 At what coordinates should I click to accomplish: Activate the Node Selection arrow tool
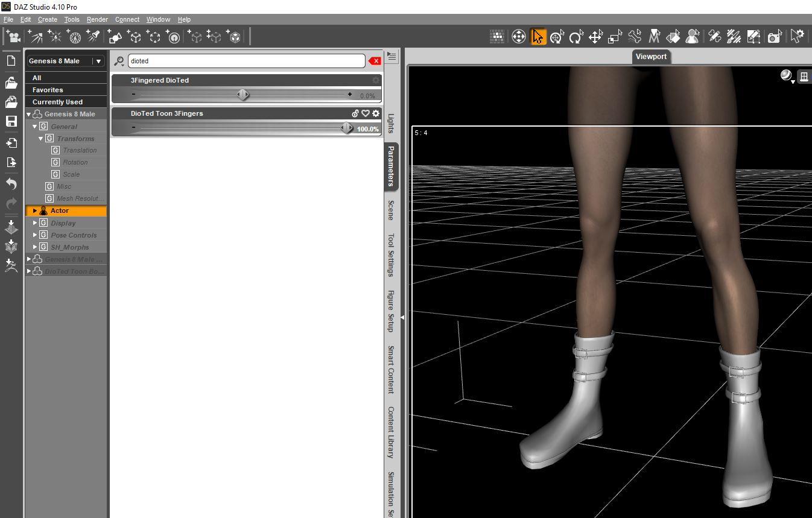click(538, 37)
